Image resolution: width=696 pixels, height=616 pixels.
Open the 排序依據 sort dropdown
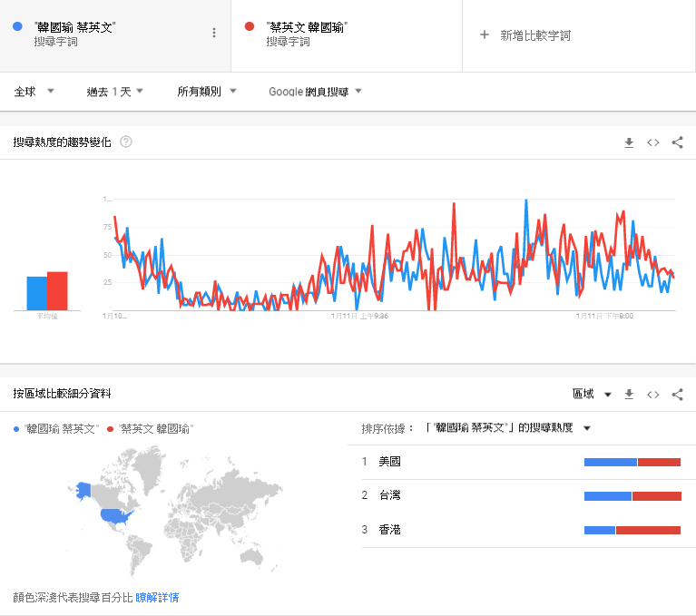(507, 428)
